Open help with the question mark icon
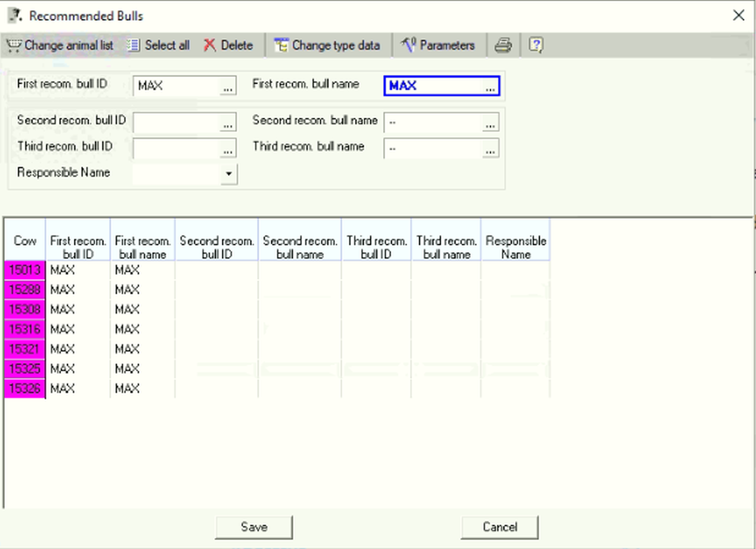Screen dimensions: 756x549 pos(536,45)
